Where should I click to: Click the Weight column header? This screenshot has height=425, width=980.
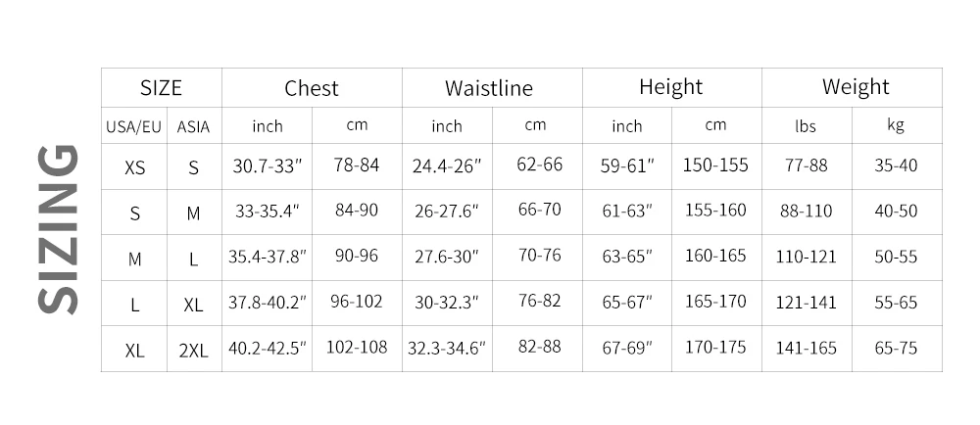tap(856, 87)
